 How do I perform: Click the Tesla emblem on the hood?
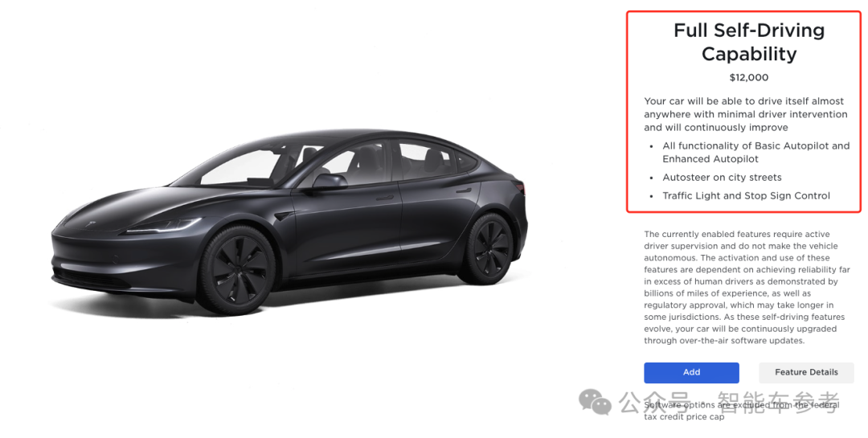[x=90, y=224]
